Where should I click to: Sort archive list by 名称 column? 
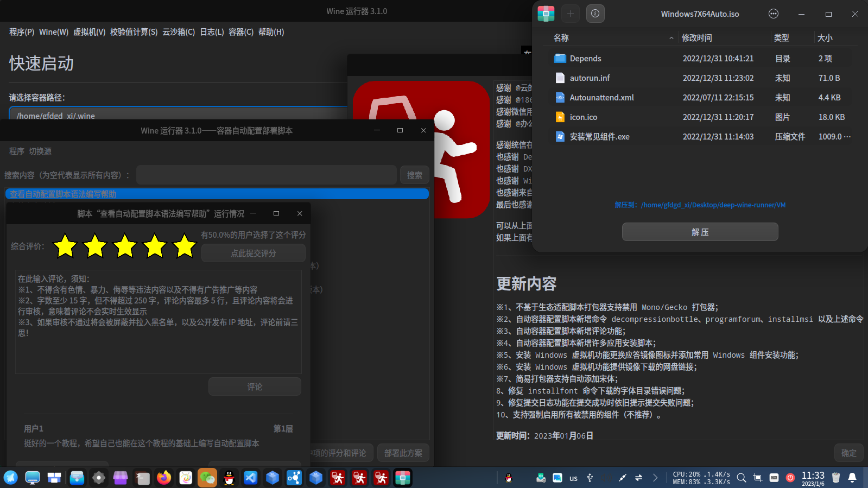[612, 37]
